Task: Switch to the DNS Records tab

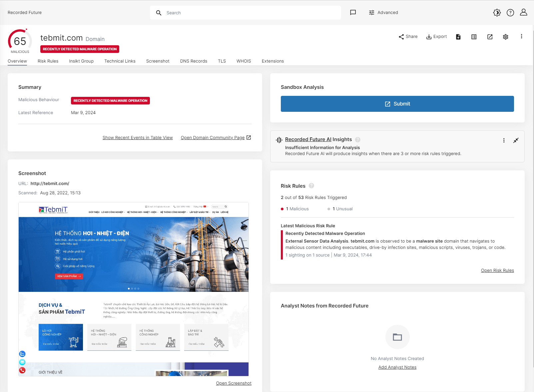Action: [194, 61]
